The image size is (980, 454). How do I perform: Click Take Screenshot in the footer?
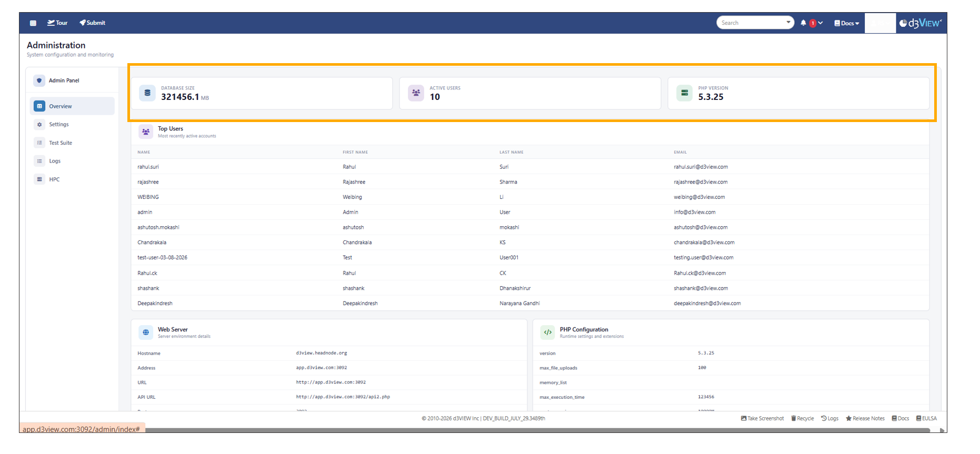762,419
